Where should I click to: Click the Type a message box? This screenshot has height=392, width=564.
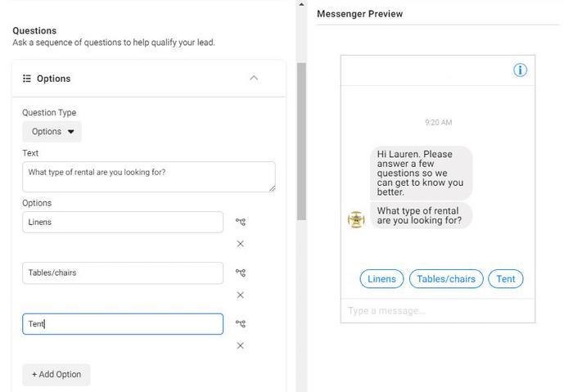pos(438,311)
